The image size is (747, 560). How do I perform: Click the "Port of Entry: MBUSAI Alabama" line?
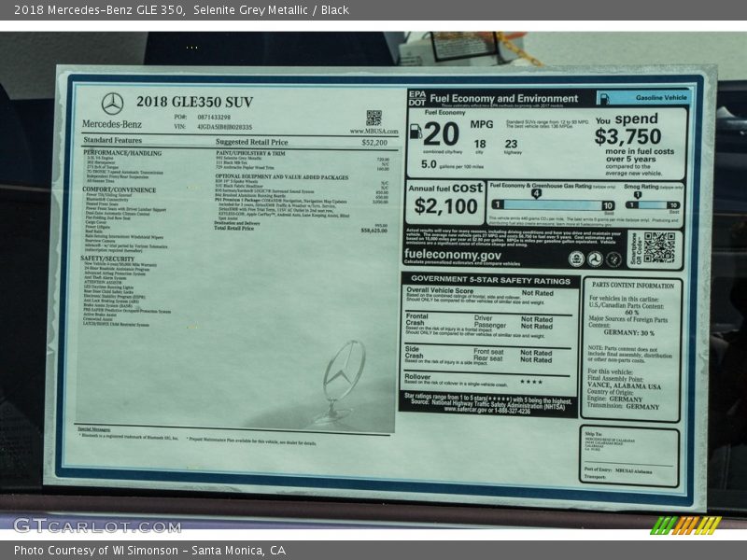[617, 470]
